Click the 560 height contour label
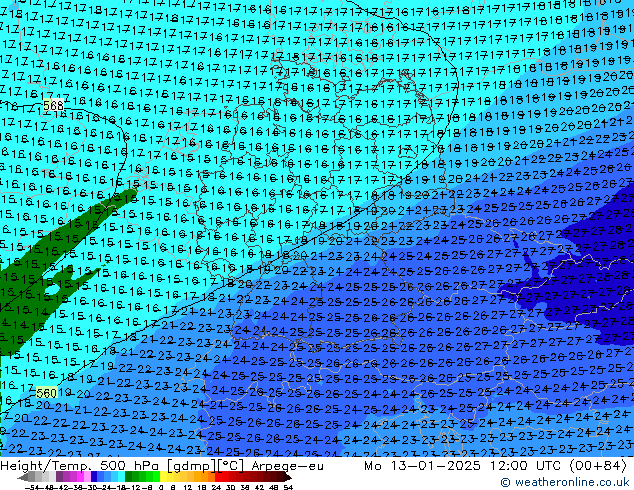634x490 pixels. click(46, 393)
